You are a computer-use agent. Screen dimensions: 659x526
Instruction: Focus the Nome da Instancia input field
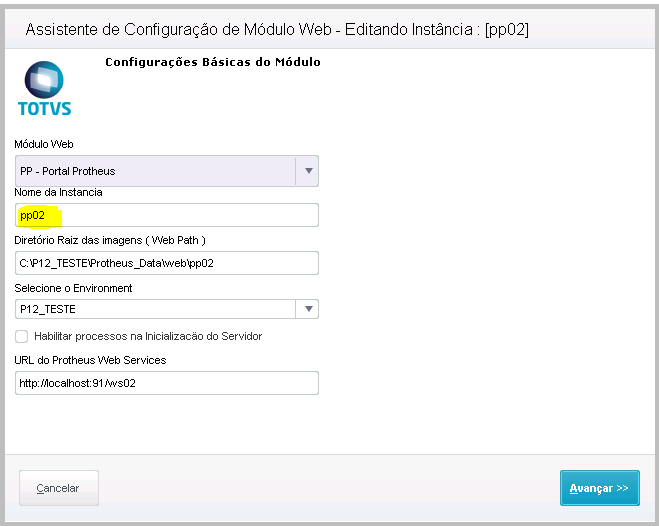(x=167, y=215)
